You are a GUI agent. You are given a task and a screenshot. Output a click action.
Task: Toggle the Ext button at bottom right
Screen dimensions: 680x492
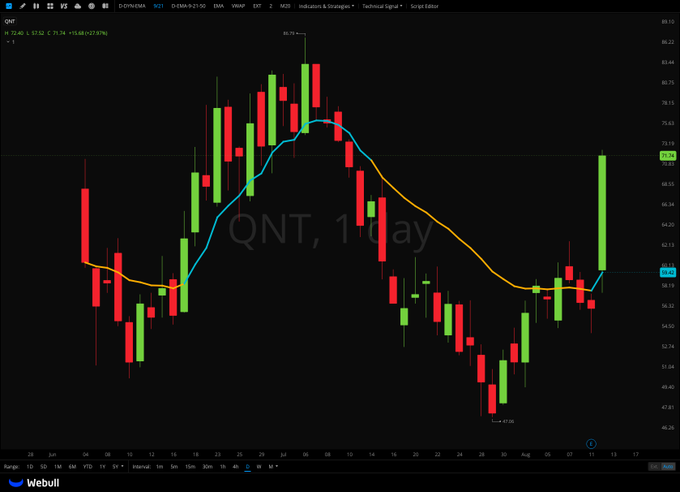(654, 466)
